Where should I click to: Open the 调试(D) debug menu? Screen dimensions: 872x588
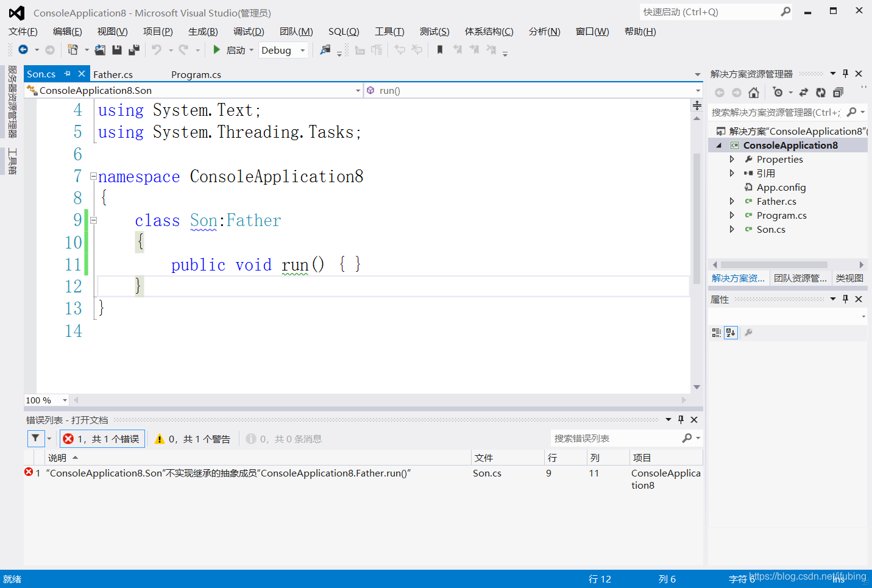(249, 32)
